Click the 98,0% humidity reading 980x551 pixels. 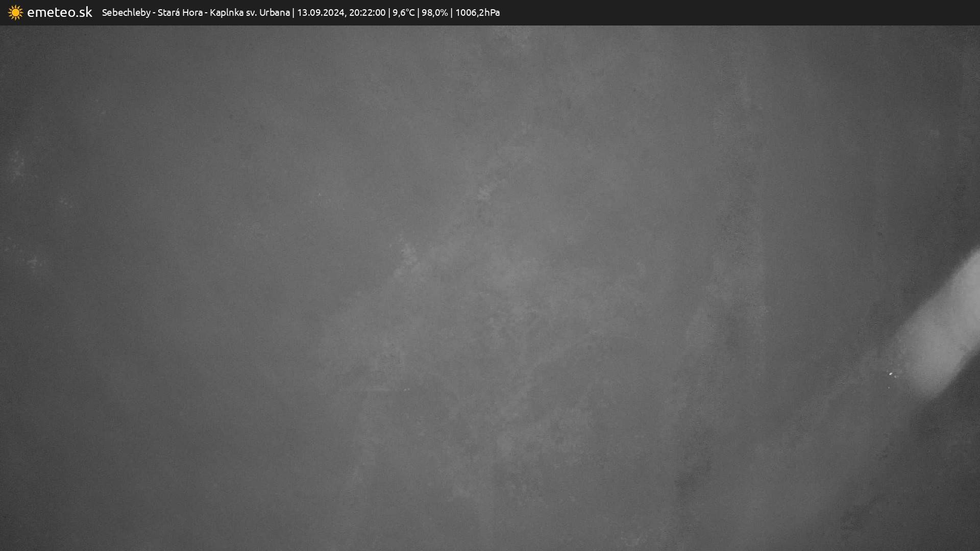[x=434, y=12]
